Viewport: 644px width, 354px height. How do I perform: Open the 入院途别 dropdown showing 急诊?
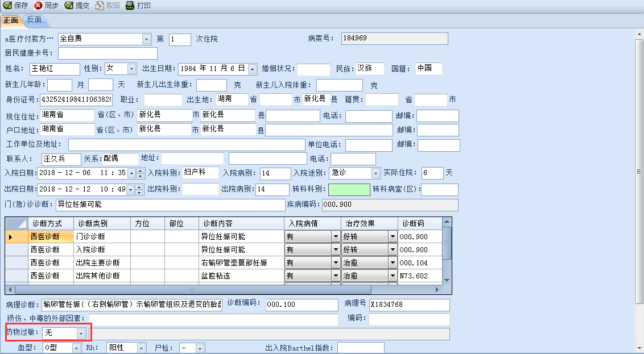click(x=375, y=173)
